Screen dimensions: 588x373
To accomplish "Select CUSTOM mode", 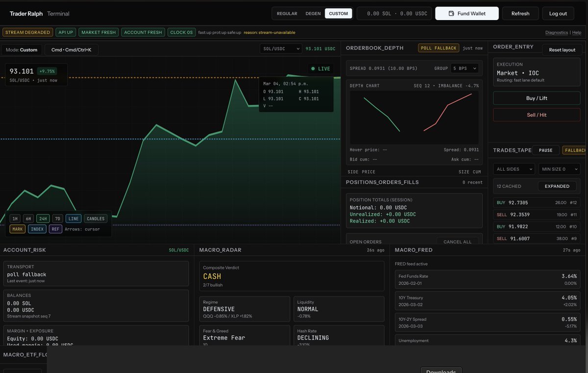I will [339, 14].
